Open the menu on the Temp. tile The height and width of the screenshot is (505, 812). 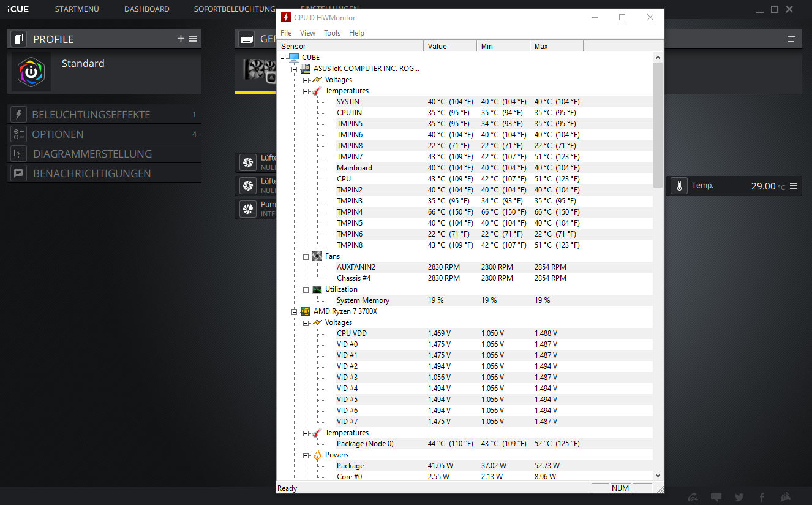pos(794,186)
